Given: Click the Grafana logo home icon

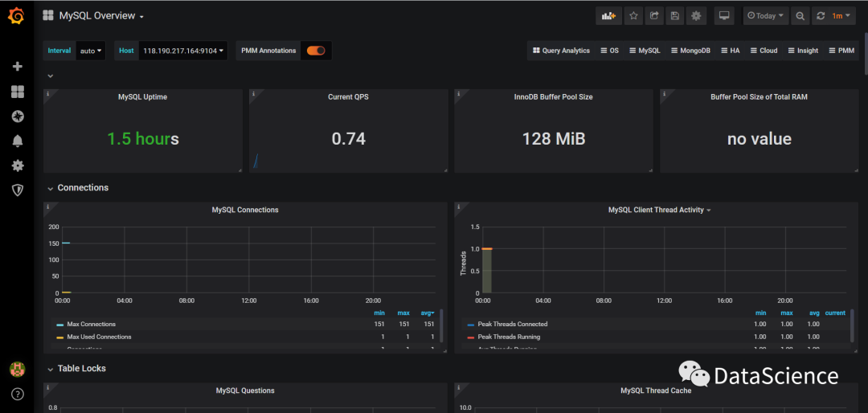Looking at the screenshot, I should (x=17, y=17).
